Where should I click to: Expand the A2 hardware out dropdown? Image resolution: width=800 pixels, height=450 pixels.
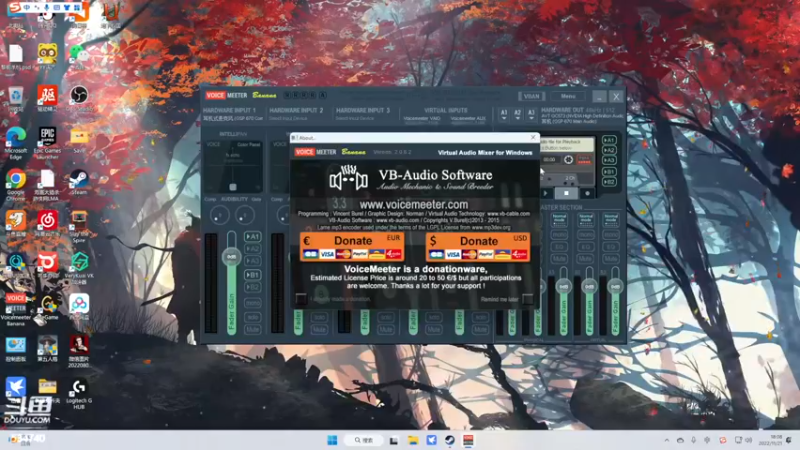(517, 115)
